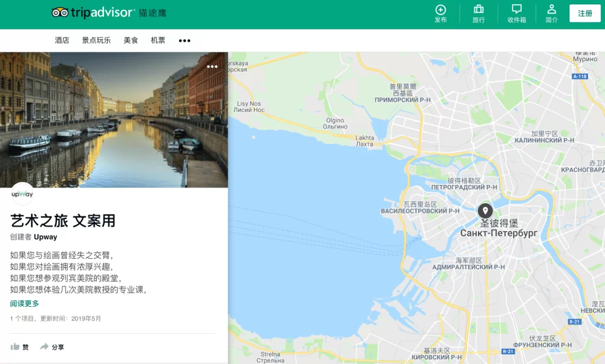
Task: Click the Tripadvisor owl logo
Action: pos(60,13)
